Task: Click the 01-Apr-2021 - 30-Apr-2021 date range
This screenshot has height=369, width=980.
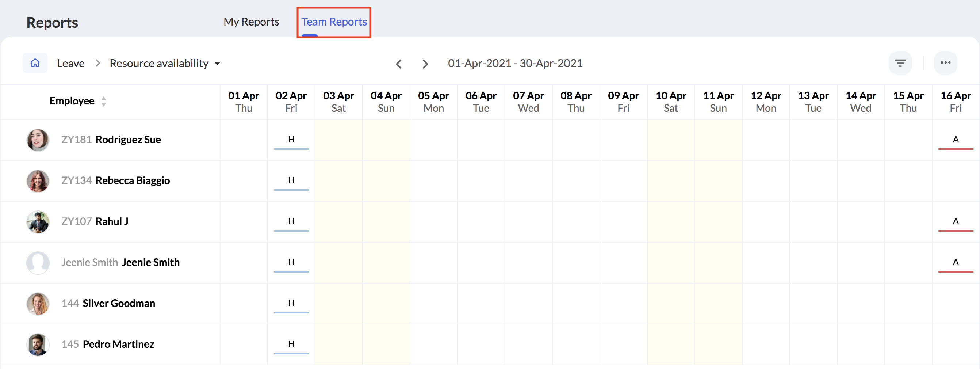Action: point(515,63)
